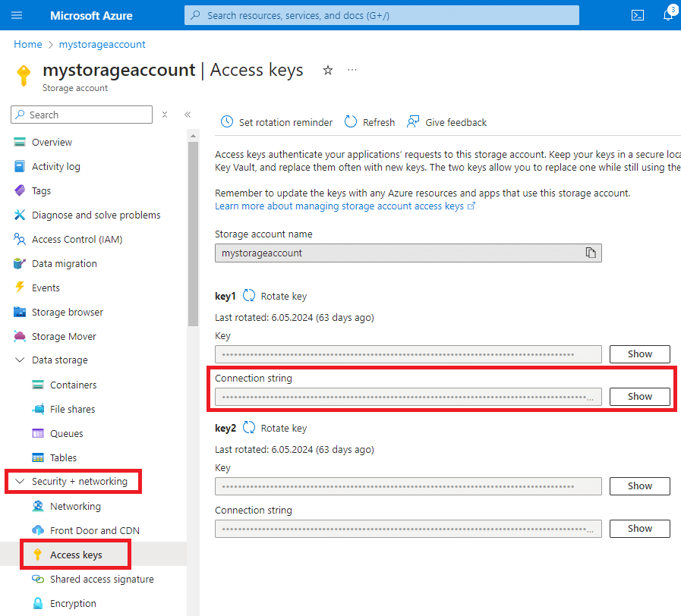Show the key2 Key value
Viewport: 681px width, 616px height.
[x=639, y=486]
